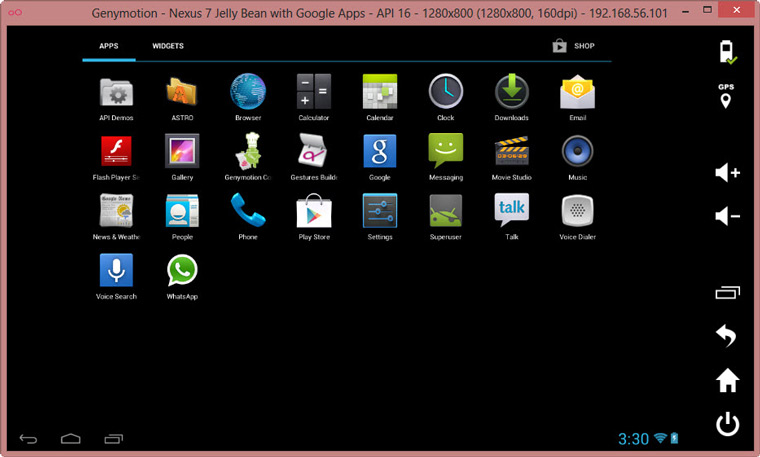Image resolution: width=760 pixels, height=457 pixels.
Task: Tap the 3:30 clock in status bar
Action: 633,439
